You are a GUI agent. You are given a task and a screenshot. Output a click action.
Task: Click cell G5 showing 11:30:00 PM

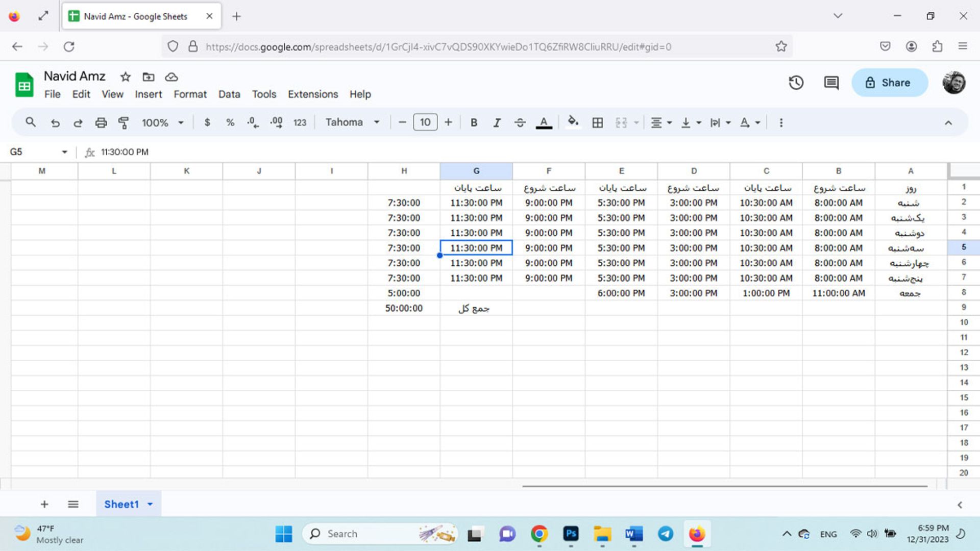point(476,247)
